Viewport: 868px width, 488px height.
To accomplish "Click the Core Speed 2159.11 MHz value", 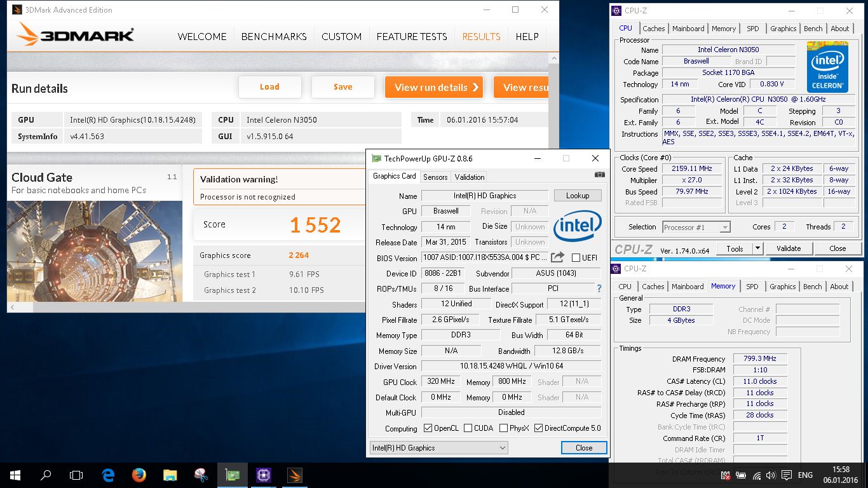I will (x=691, y=168).
